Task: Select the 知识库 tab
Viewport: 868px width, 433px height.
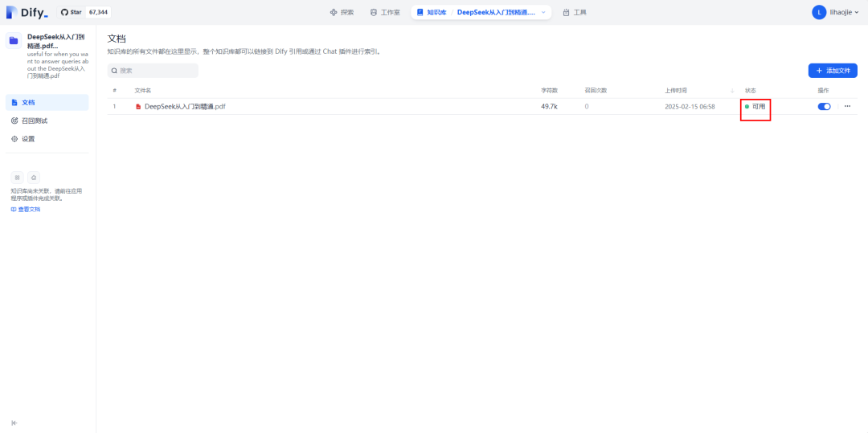Action: pyautogui.click(x=431, y=12)
